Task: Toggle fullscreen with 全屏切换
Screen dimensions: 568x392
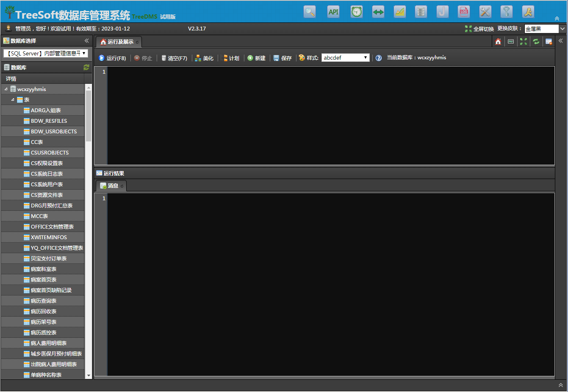Action: click(479, 29)
